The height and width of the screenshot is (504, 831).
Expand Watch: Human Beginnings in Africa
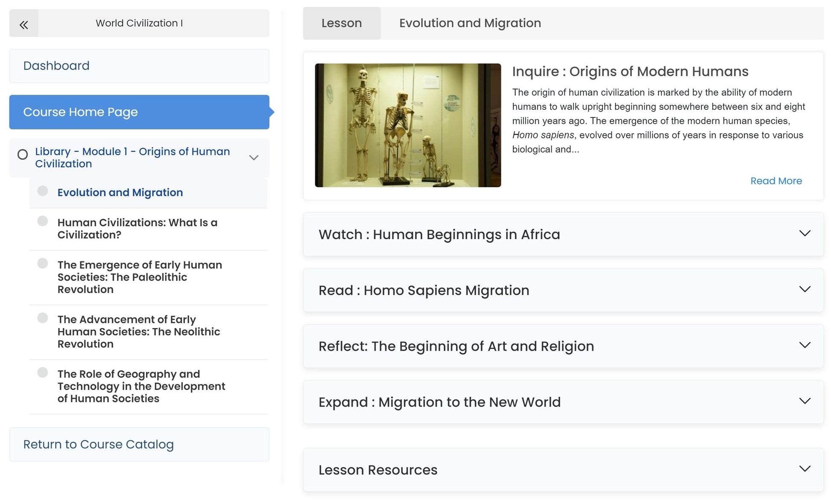[x=805, y=234]
